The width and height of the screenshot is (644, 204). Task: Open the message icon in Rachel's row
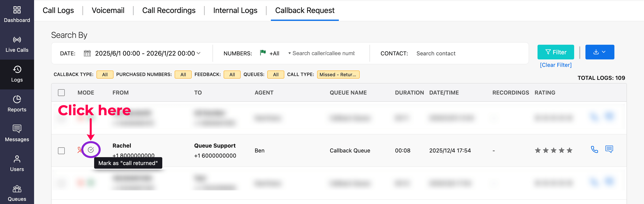(609, 149)
